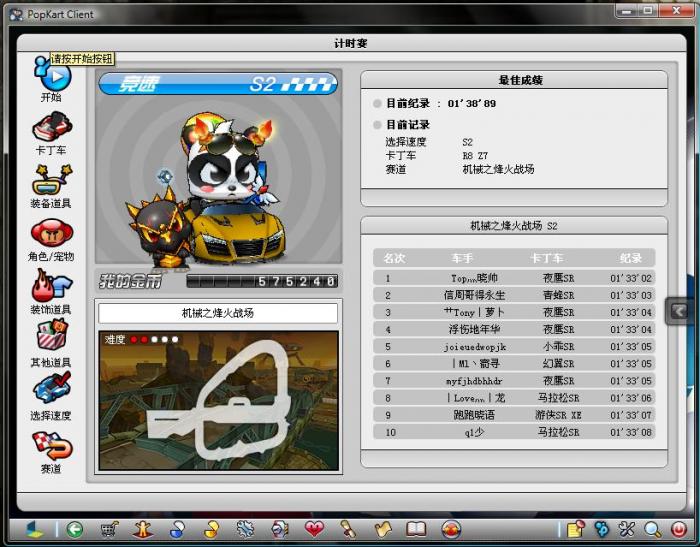Screen dimensions: 700x547
Task: Select rank 1 row Top晓帅
Action: [x=514, y=278]
